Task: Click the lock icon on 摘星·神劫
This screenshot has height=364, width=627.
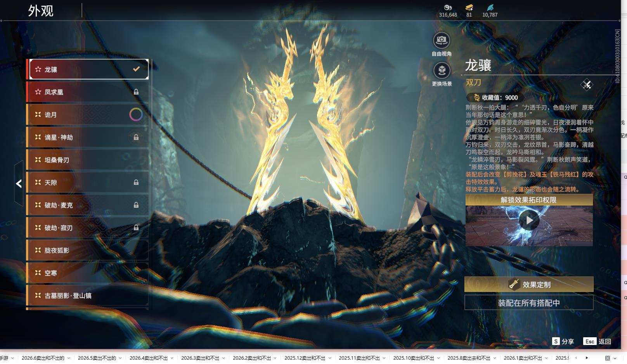Action: (x=136, y=137)
